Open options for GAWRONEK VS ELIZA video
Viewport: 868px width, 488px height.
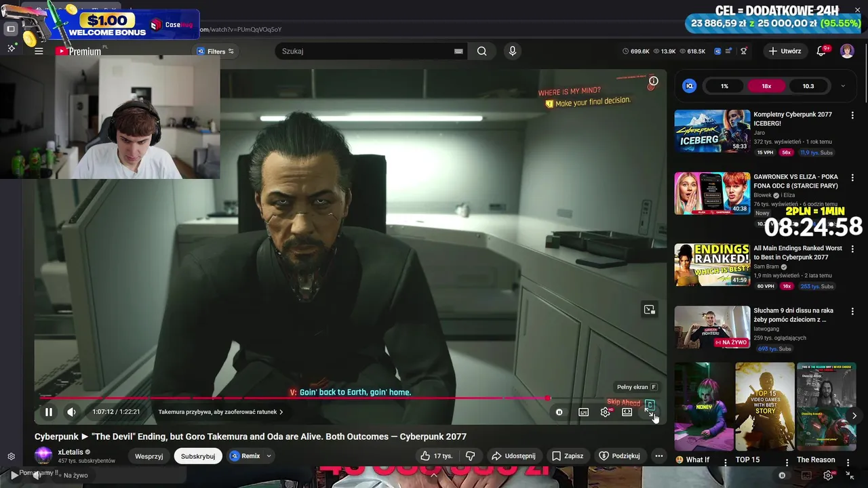[x=852, y=178]
